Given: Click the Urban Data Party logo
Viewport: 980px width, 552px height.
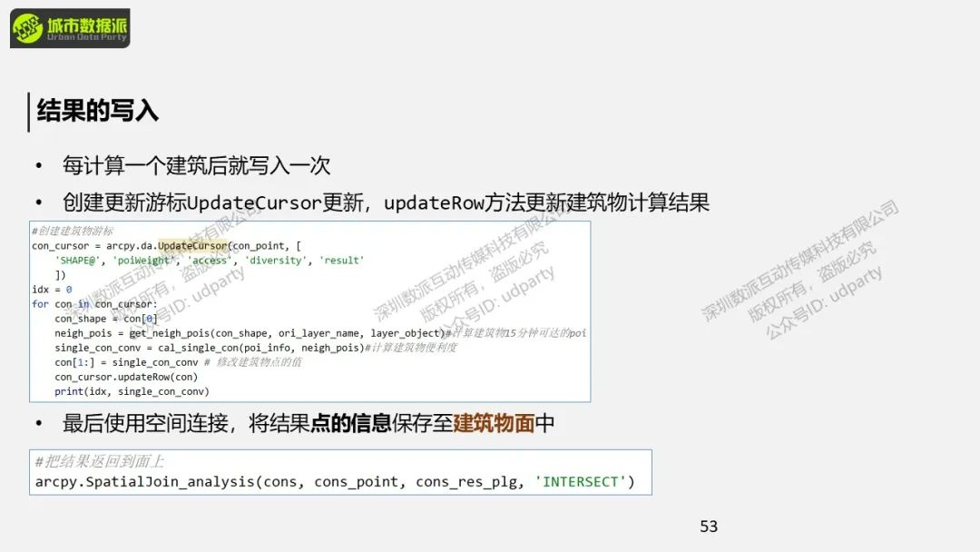Looking at the screenshot, I should pos(70,28).
